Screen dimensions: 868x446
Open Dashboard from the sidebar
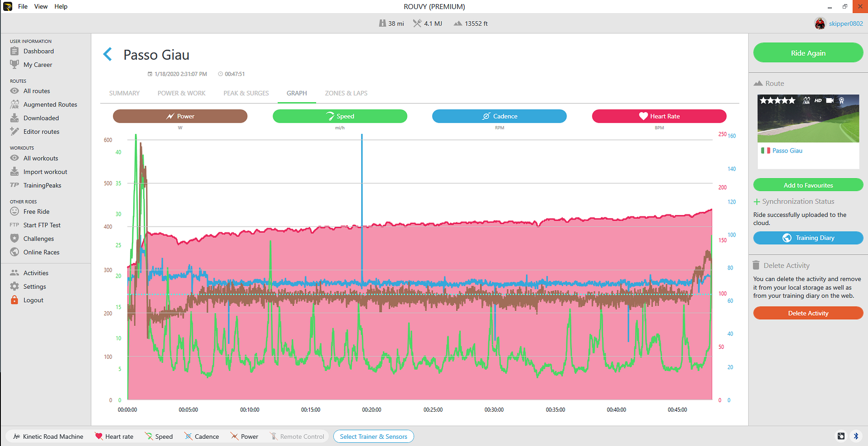pyautogui.click(x=38, y=51)
